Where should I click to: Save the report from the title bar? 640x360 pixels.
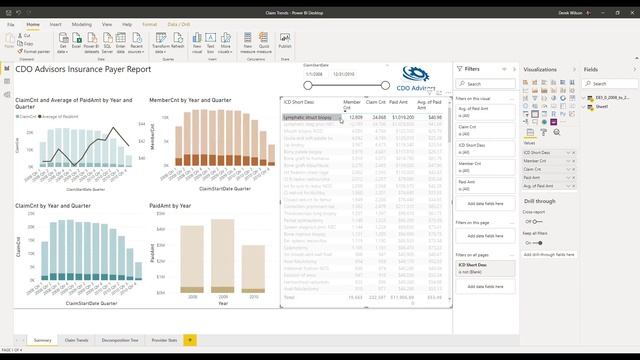click(x=8, y=13)
